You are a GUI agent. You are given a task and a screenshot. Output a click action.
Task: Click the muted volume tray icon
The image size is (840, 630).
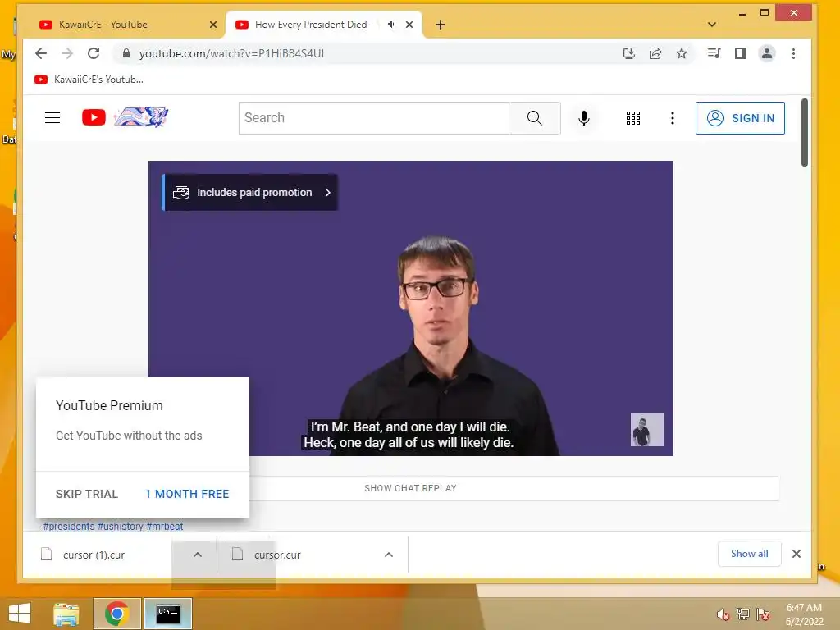click(x=724, y=614)
